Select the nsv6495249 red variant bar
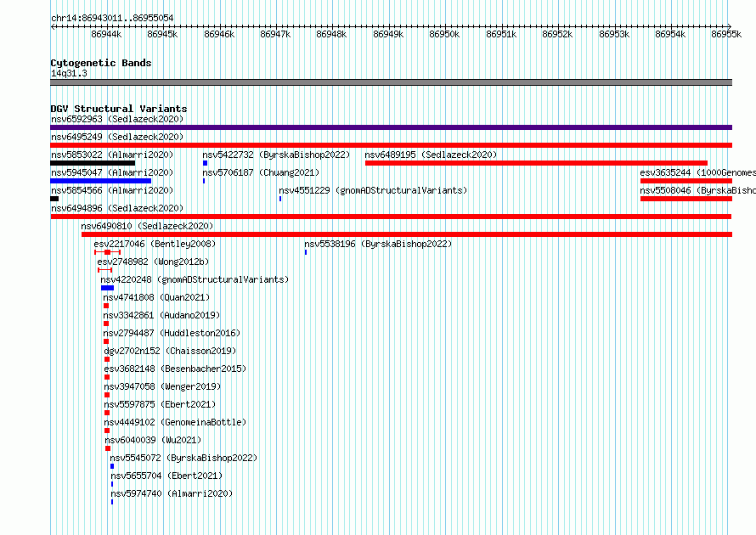Screen dimensions: 756x535 (x=391, y=145)
